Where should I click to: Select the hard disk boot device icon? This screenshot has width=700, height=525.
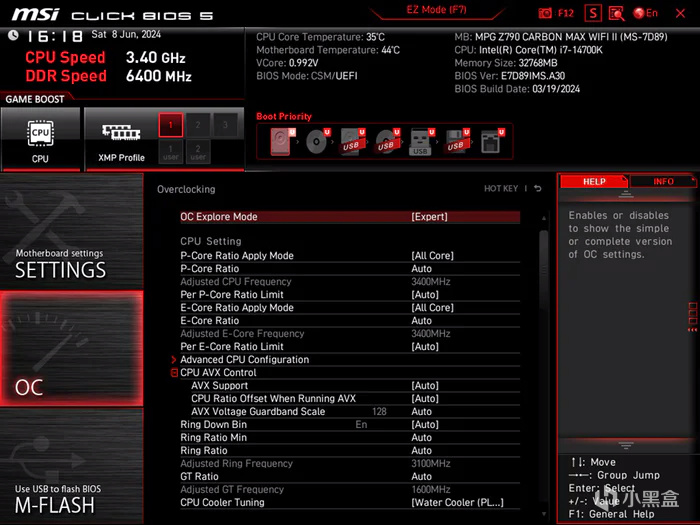point(282,142)
